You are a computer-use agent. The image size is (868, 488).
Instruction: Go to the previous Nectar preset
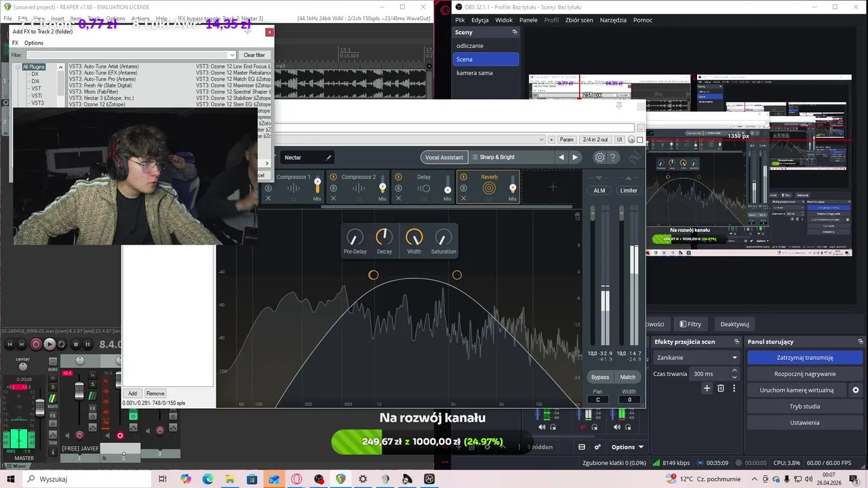click(561, 157)
